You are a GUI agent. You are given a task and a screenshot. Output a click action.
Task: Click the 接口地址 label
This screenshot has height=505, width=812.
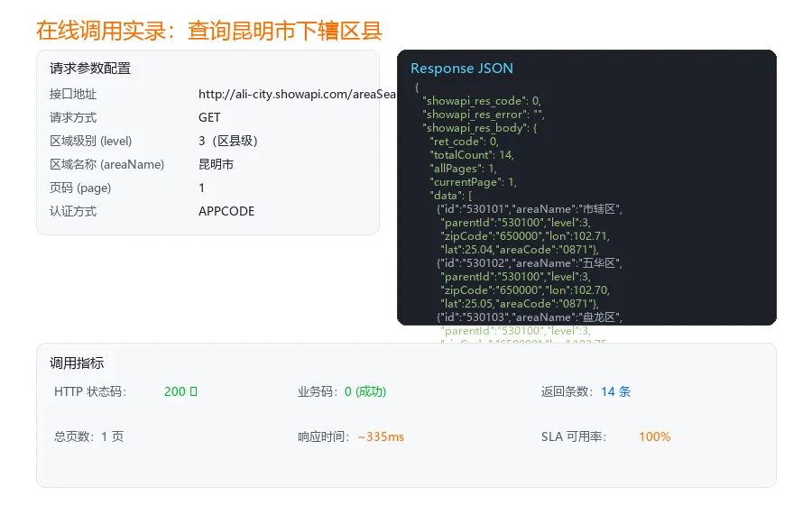coord(73,94)
